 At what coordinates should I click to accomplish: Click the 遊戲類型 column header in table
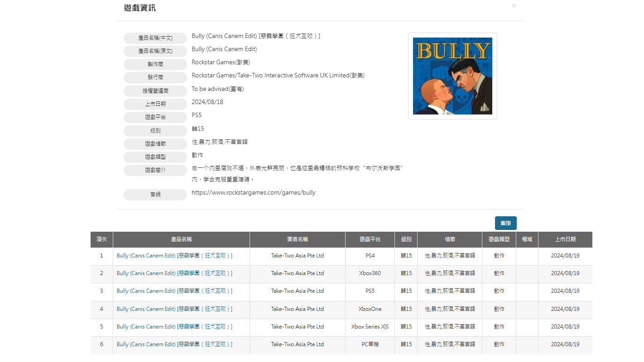pyautogui.click(x=499, y=239)
